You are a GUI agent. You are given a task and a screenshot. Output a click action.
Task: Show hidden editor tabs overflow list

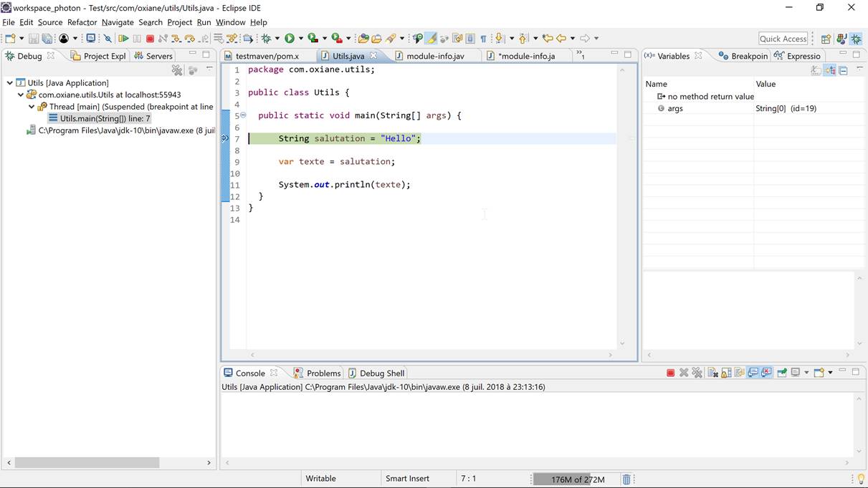point(580,56)
